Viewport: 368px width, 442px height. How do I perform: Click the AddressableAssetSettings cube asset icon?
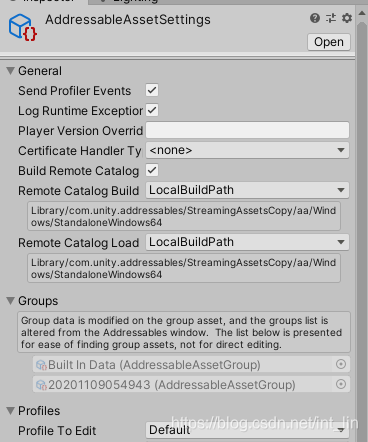pyautogui.click(x=22, y=27)
